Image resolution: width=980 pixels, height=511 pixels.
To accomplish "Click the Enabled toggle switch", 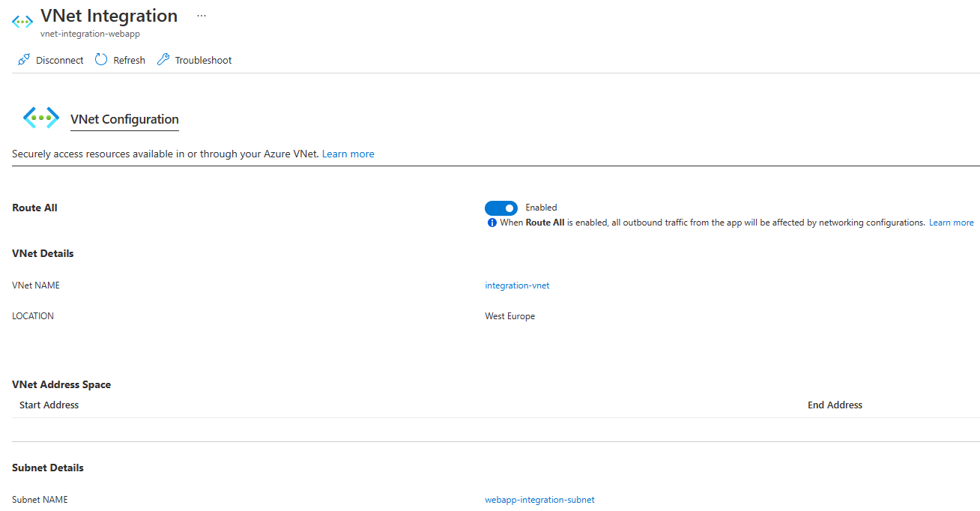I will (501, 208).
